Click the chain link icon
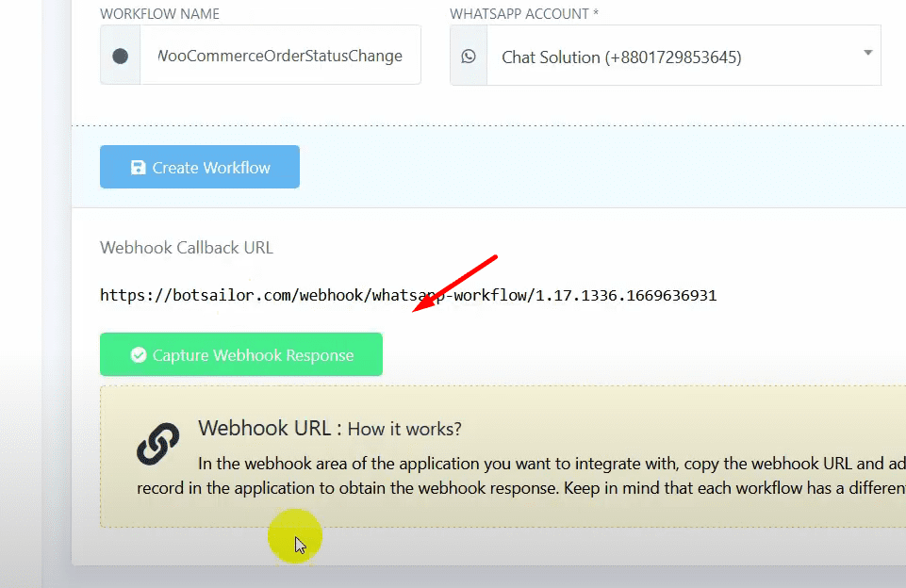906x588 pixels. click(157, 443)
